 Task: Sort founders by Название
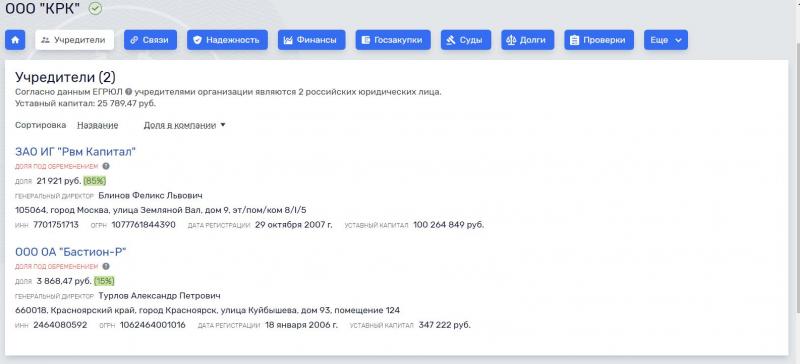97,125
